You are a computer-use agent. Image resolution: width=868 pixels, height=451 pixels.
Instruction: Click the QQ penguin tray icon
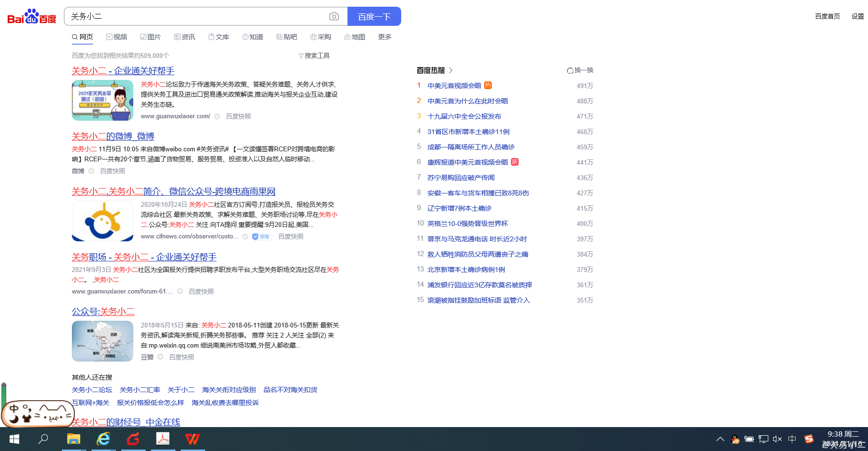[735, 439]
